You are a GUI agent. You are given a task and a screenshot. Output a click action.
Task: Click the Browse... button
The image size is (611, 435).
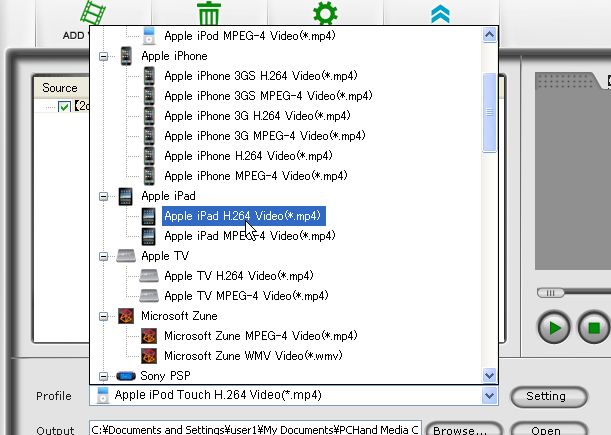pos(463,429)
